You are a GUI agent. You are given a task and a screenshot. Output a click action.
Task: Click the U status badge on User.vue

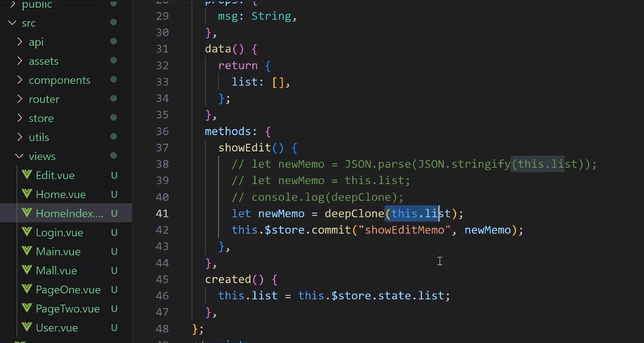pos(114,328)
